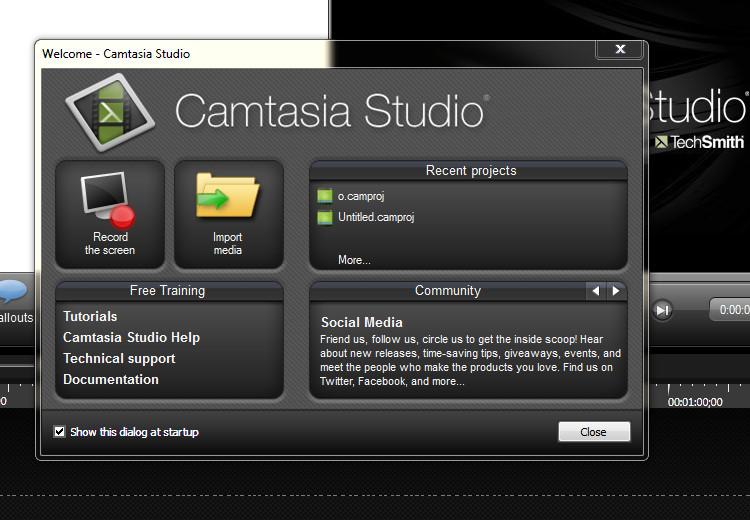This screenshot has height=520, width=750.
Task: Click the Record the screen icon
Action: 108,199
